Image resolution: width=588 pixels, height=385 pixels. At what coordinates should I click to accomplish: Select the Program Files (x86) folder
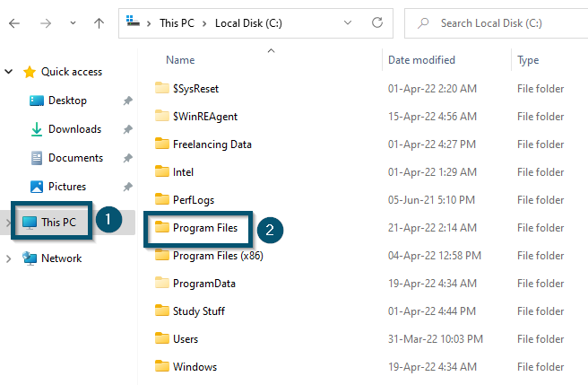(x=218, y=256)
